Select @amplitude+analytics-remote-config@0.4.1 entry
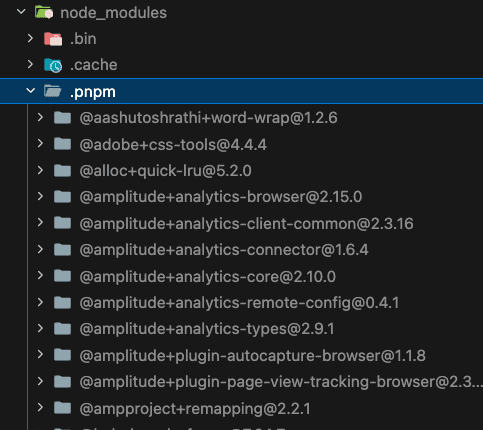This screenshot has width=483, height=430. tap(239, 303)
